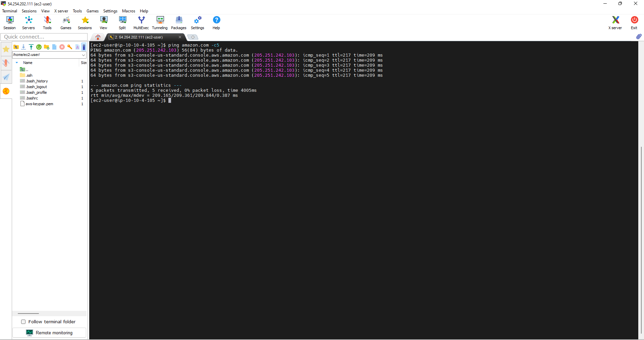Select the Split toolbar icon
Image resolution: width=644 pixels, height=340 pixels.
tap(122, 23)
